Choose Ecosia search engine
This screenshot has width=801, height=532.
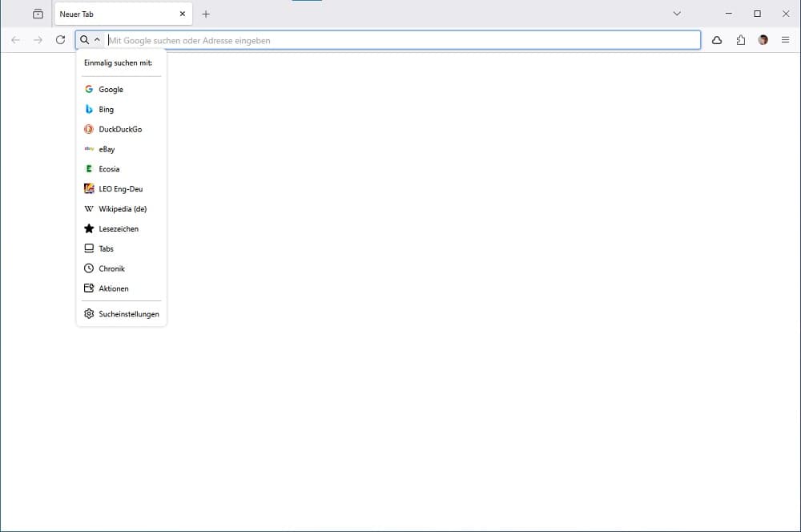coord(121,169)
